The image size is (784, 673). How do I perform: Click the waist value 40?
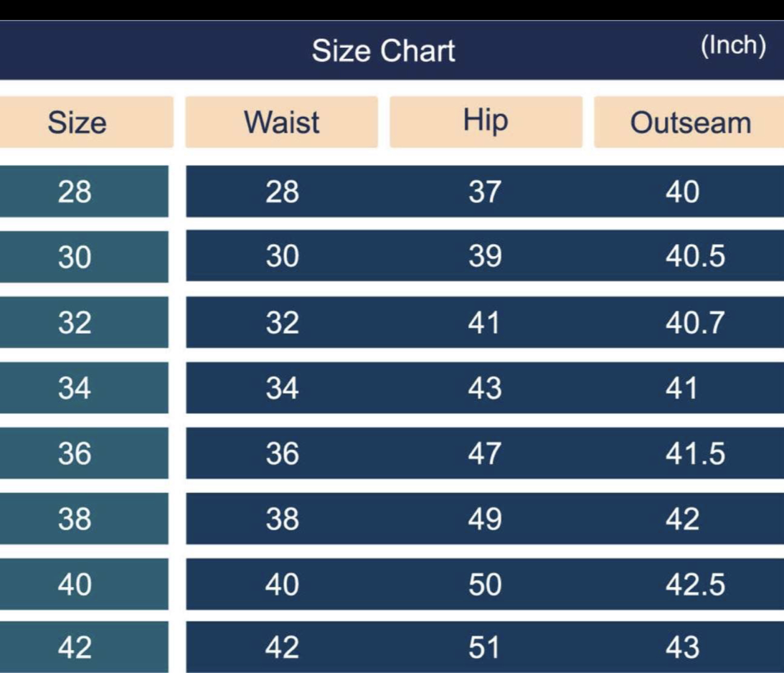[x=282, y=585]
